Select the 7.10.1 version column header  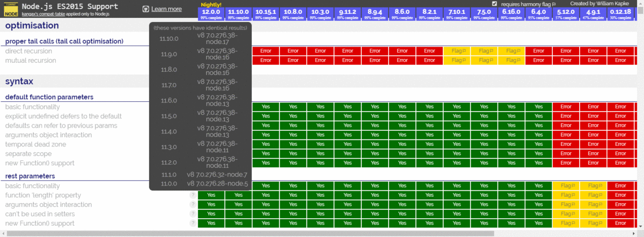click(457, 14)
